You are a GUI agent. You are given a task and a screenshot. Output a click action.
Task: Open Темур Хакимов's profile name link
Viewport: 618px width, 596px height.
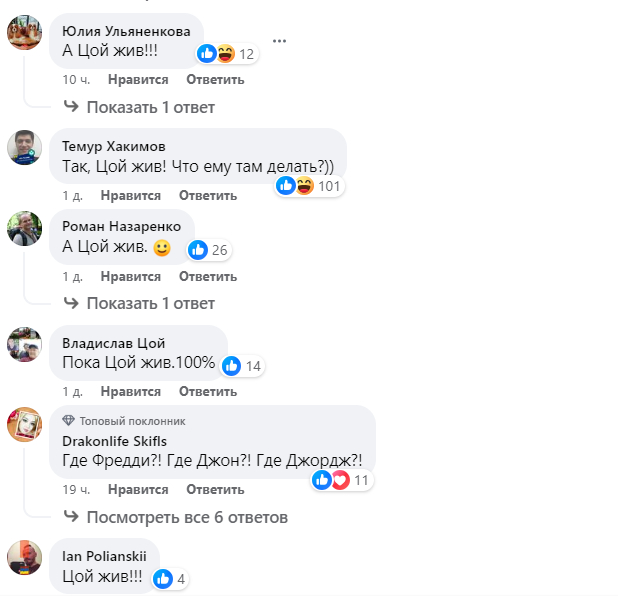point(114,146)
